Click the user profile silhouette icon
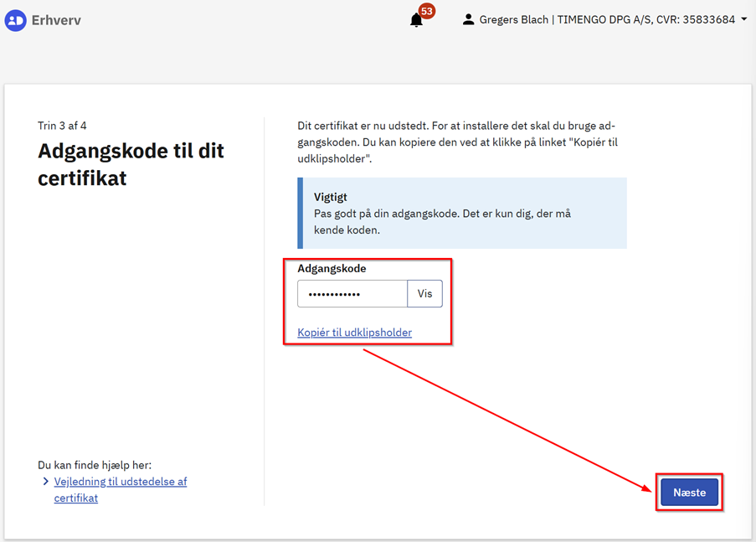Viewport: 756px width, 542px height. pos(468,19)
